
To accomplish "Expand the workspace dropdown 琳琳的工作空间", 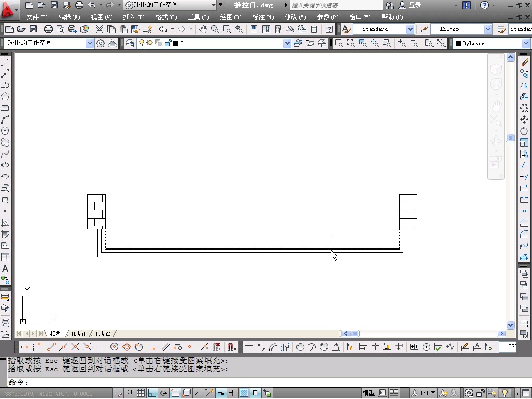I will [x=90, y=43].
